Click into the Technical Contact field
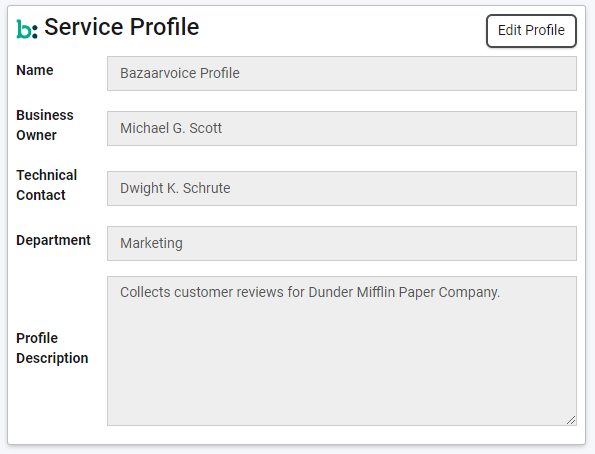 342,188
